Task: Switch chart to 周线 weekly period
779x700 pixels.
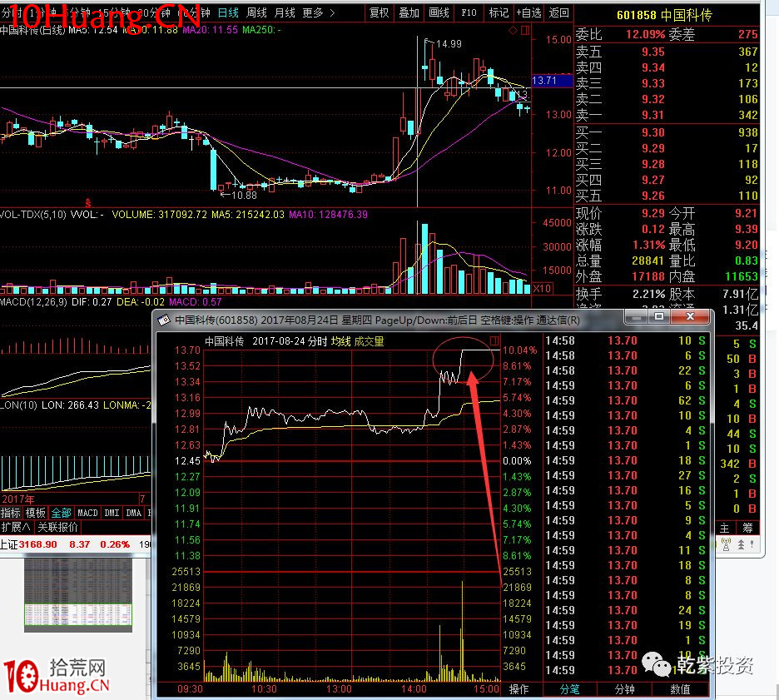Action: point(256,13)
